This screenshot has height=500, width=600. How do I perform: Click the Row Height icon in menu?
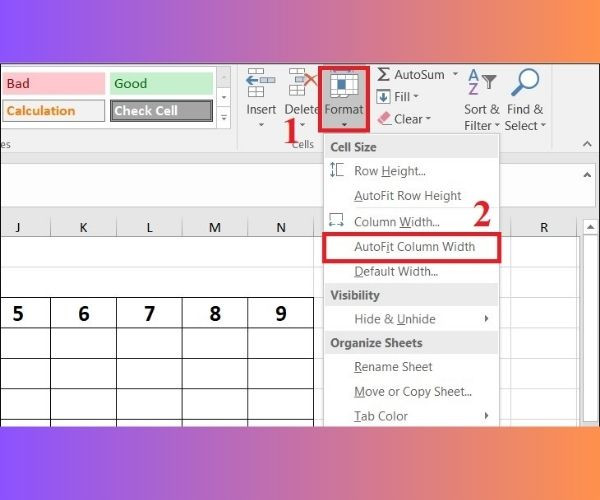click(336, 170)
